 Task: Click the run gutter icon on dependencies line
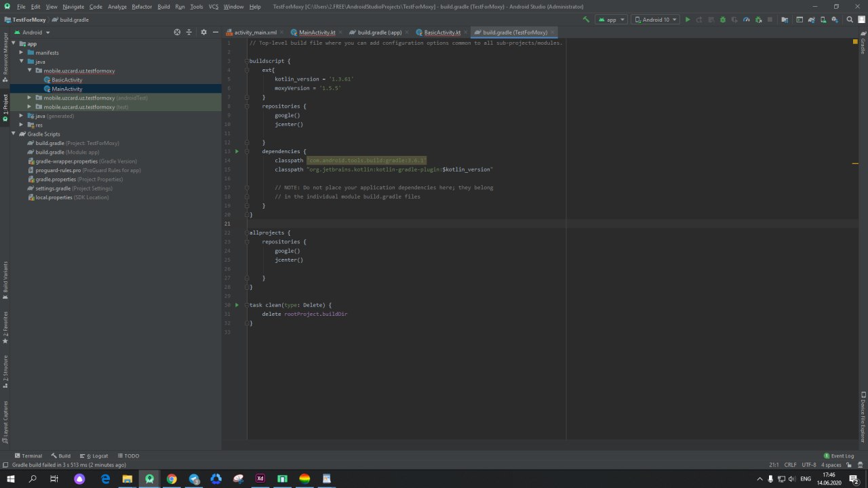click(237, 151)
